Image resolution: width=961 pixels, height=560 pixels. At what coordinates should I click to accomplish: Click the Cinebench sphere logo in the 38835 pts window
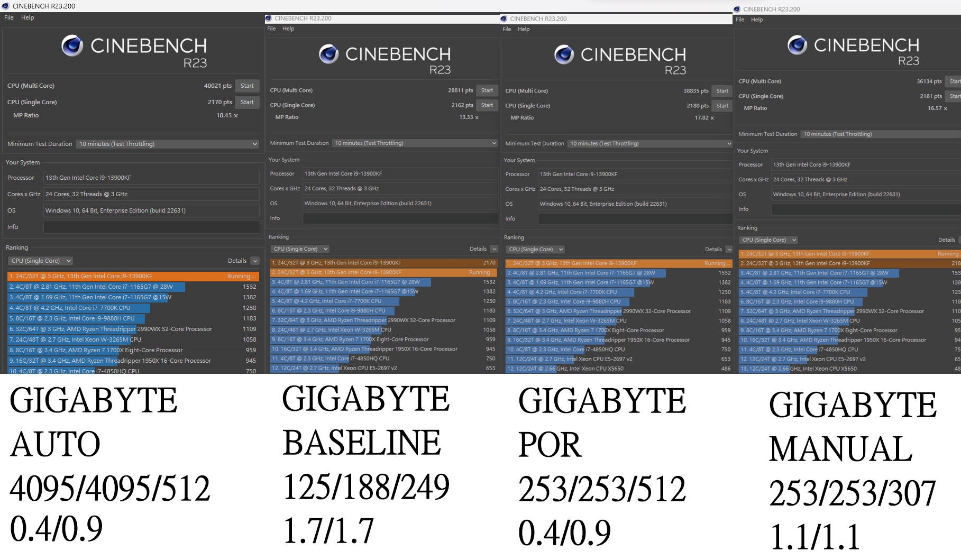pyautogui.click(x=564, y=54)
